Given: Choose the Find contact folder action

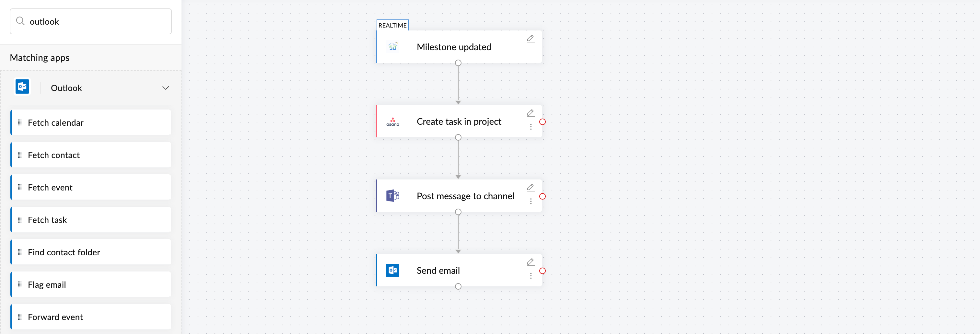Looking at the screenshot, I should click(91, 252).
